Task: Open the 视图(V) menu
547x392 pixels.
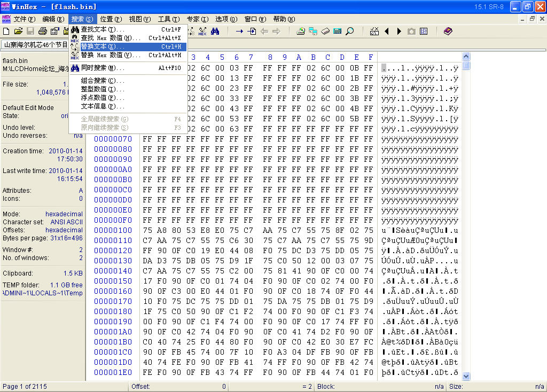Action: click(140, 19)
